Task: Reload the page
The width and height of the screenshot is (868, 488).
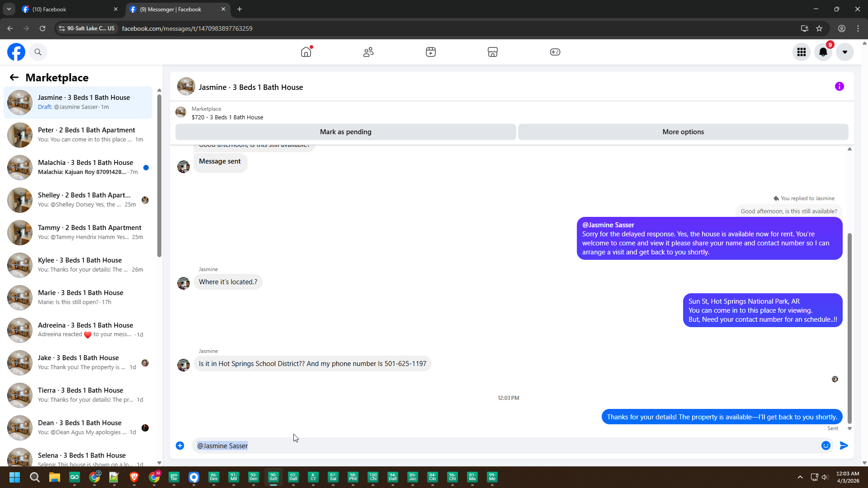Action: [42, 28]
